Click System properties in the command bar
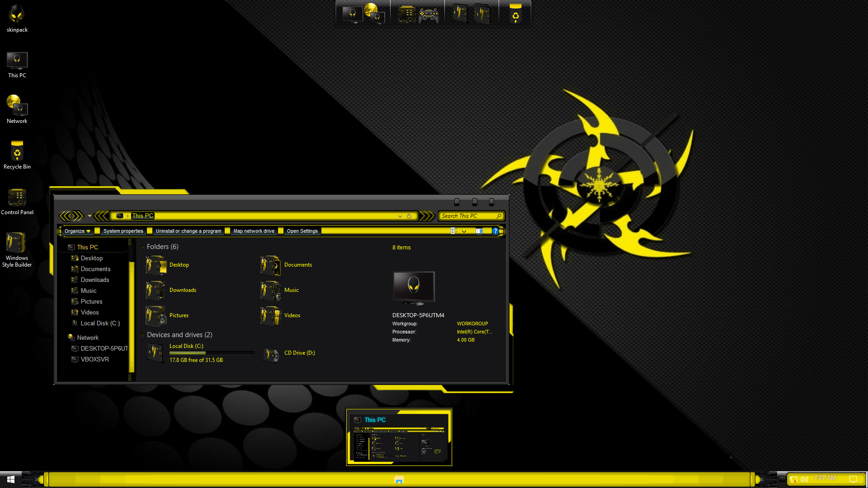Image resolution: width=868 pixels, height=488 pixels. (x=123, y=231)
